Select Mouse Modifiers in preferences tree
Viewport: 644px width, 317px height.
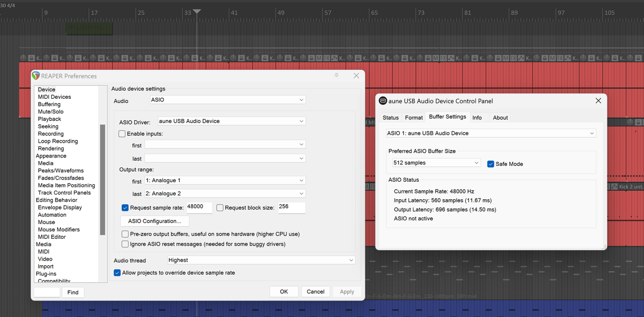pyautogui.click(x=59, y=230)
